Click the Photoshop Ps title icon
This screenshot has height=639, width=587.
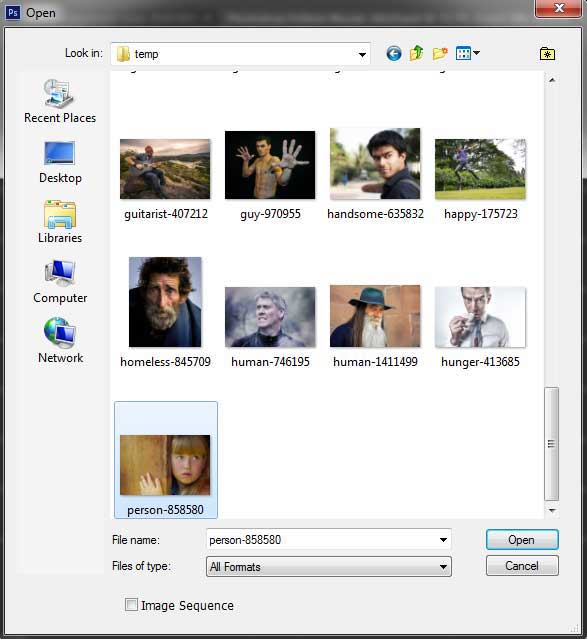point(13,13)
